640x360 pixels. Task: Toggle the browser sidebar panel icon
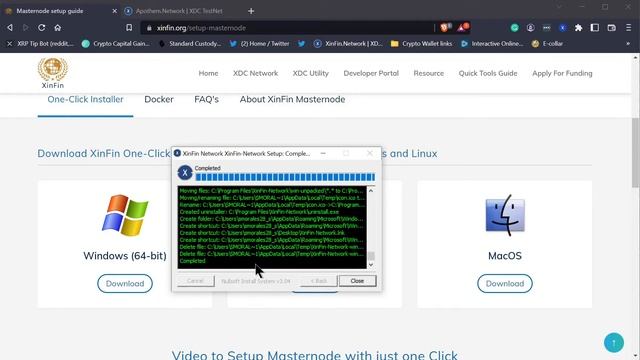[x=595, y=27]
